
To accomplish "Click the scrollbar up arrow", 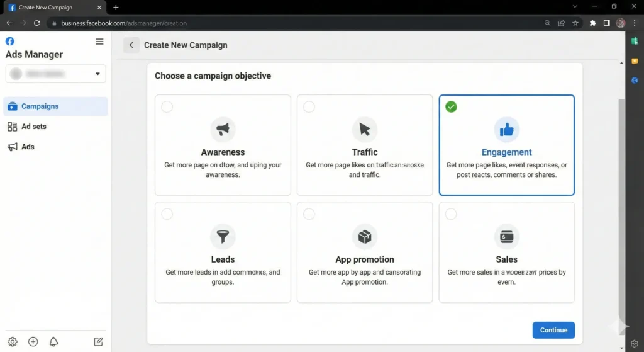I will (621, 63).
